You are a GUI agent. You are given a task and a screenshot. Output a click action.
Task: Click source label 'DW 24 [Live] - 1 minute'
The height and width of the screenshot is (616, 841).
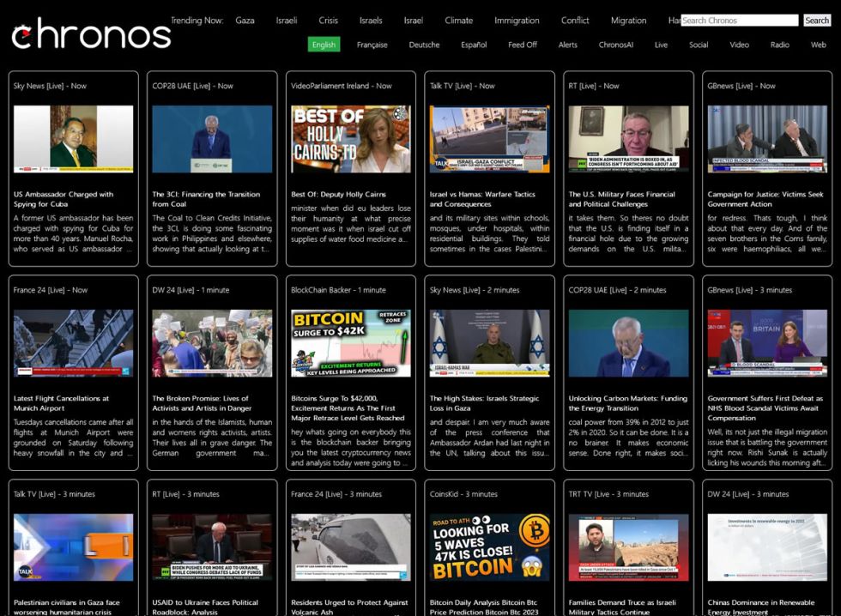point(191,290)
